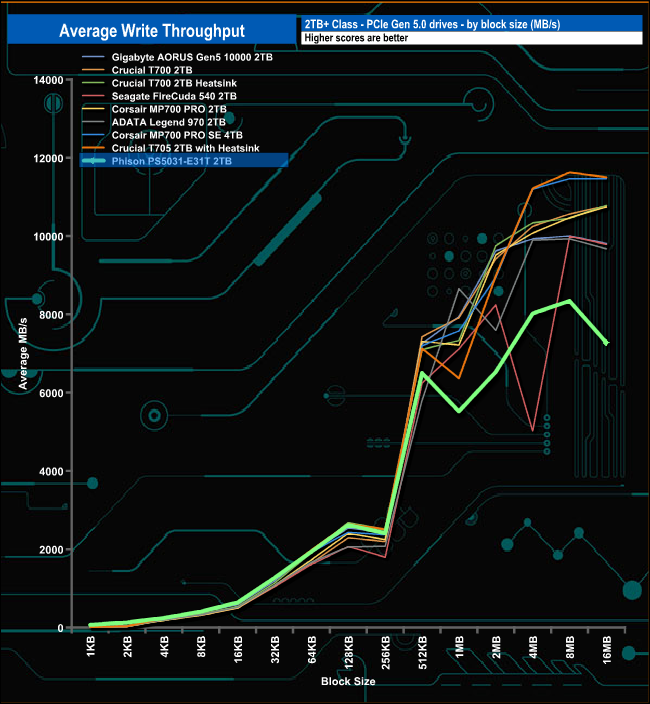Image resolution: width=650 pixels, height=704 pixels.
Task: Click the Block Size axis title
Action: click(348, 681)
